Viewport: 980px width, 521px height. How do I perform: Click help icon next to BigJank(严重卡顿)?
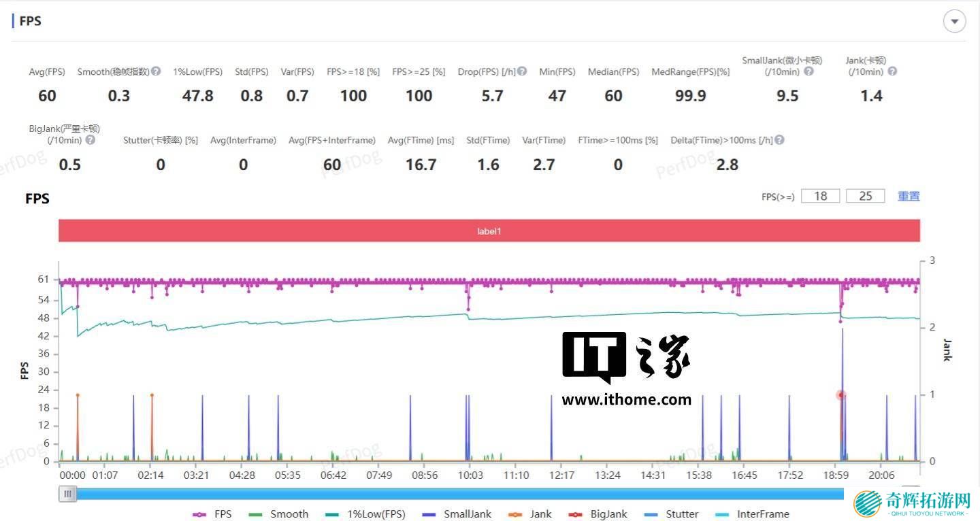click(90, 140)
